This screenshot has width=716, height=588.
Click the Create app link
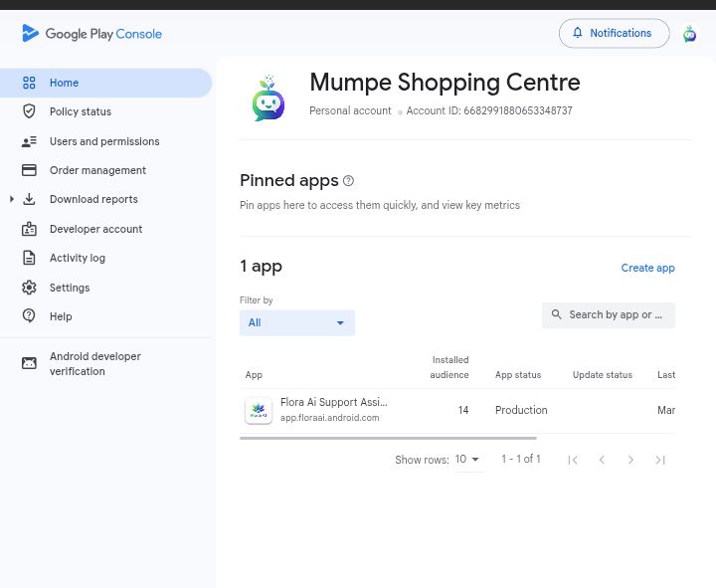647,268
